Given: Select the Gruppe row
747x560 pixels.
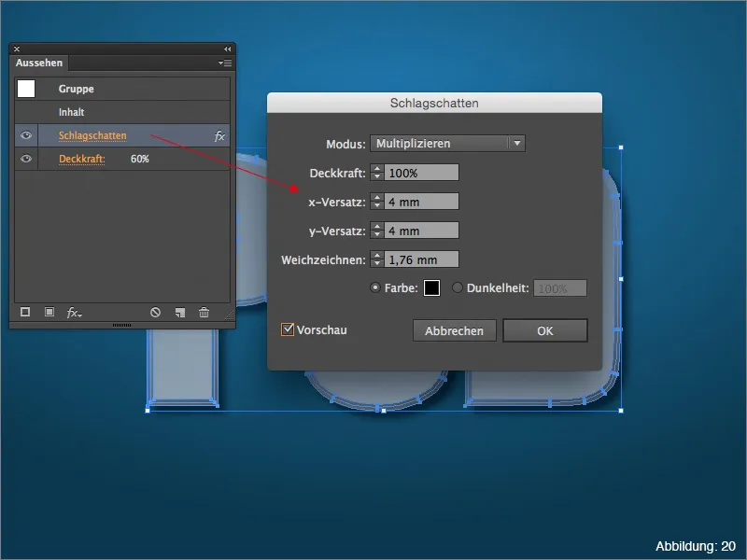Looking at the screenshot, I should tap(122, 89).
